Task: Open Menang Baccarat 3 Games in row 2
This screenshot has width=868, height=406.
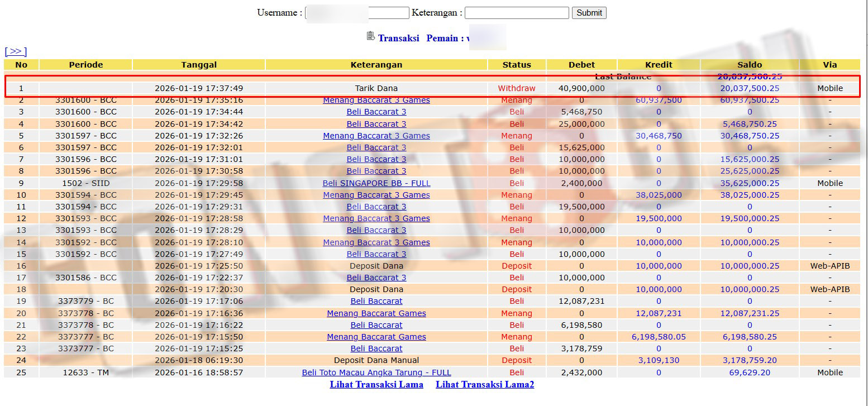Action: 376,100
